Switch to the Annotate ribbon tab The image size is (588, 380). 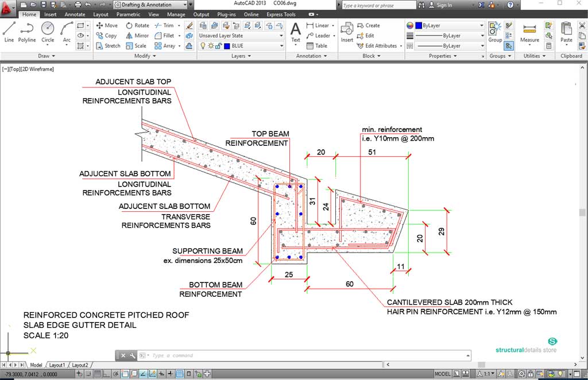75,14
